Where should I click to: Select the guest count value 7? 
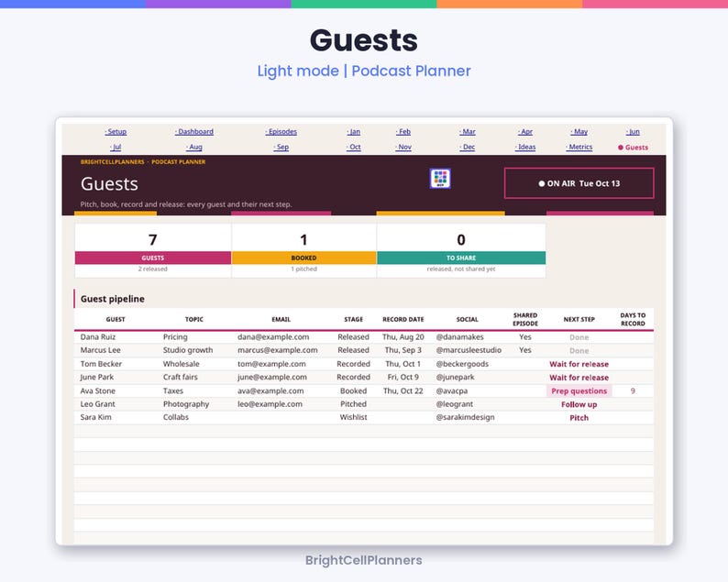click(153, 240)
